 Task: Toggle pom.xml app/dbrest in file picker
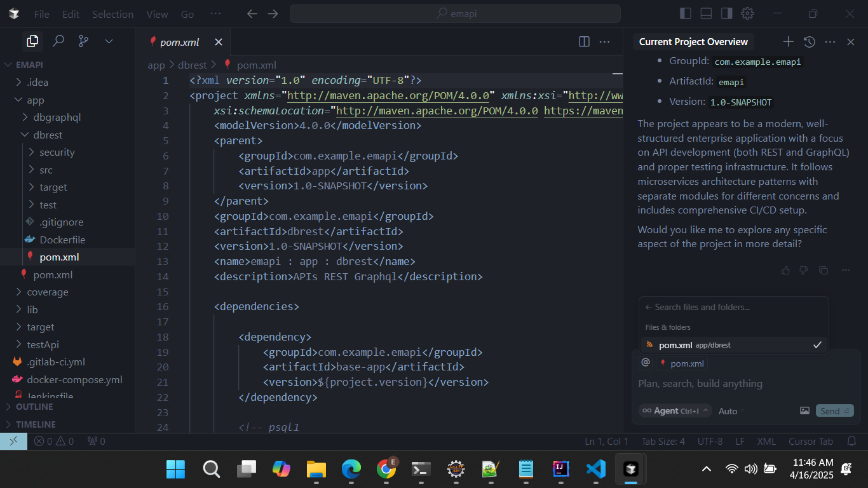[734, 345]
